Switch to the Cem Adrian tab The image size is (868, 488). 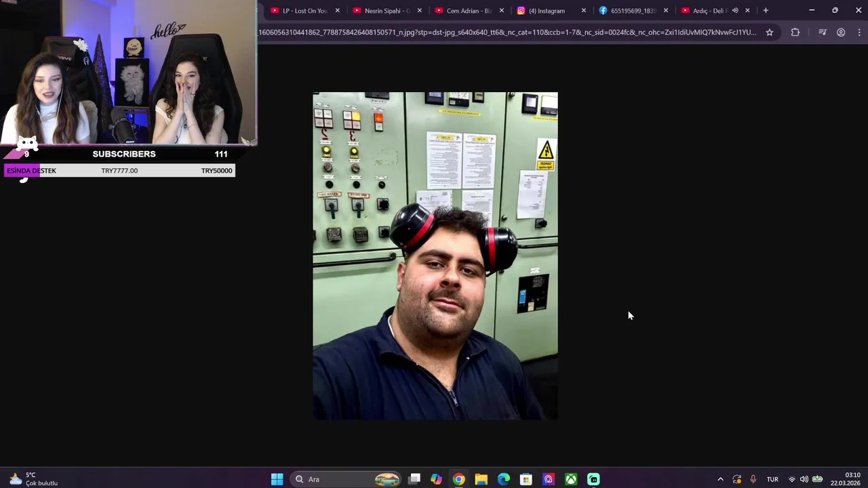468,10
